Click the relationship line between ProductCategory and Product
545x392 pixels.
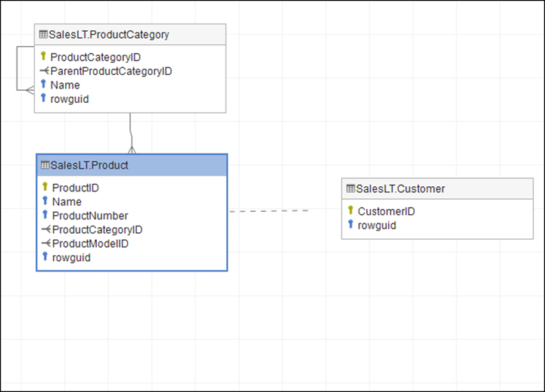click(131, 130)
